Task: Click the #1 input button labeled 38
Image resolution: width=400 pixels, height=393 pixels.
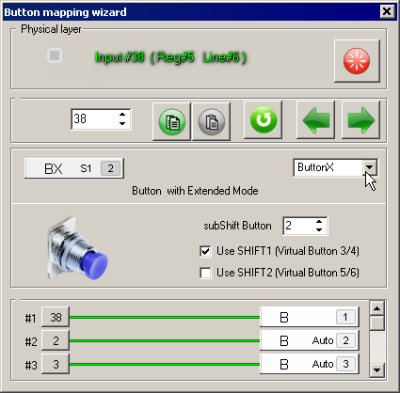Action: 55,317
